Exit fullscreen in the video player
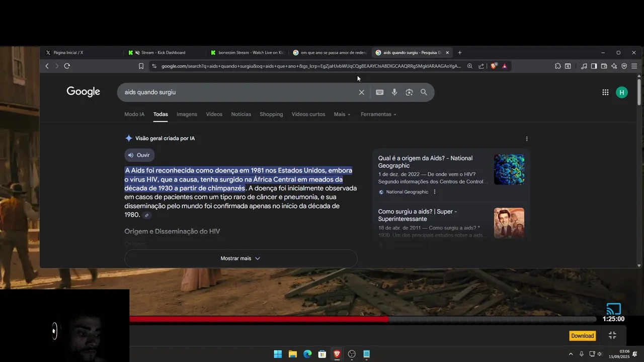The width and height of the screenshot is (644, 362). (x=612, y=335)
